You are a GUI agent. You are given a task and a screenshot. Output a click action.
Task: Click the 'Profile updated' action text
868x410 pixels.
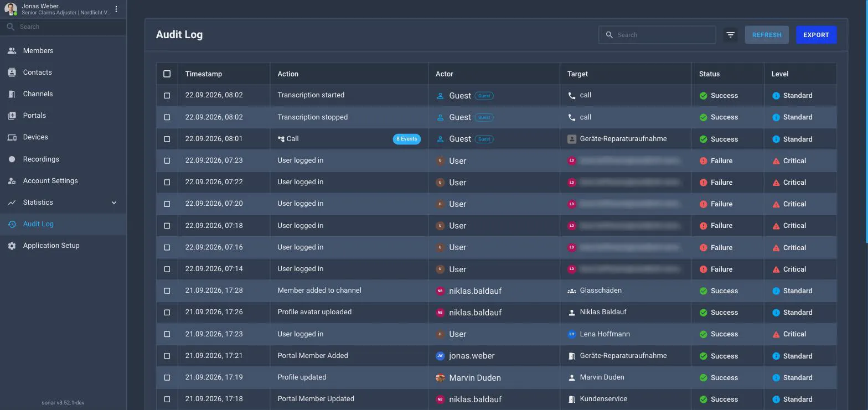[x=302, y=377]
